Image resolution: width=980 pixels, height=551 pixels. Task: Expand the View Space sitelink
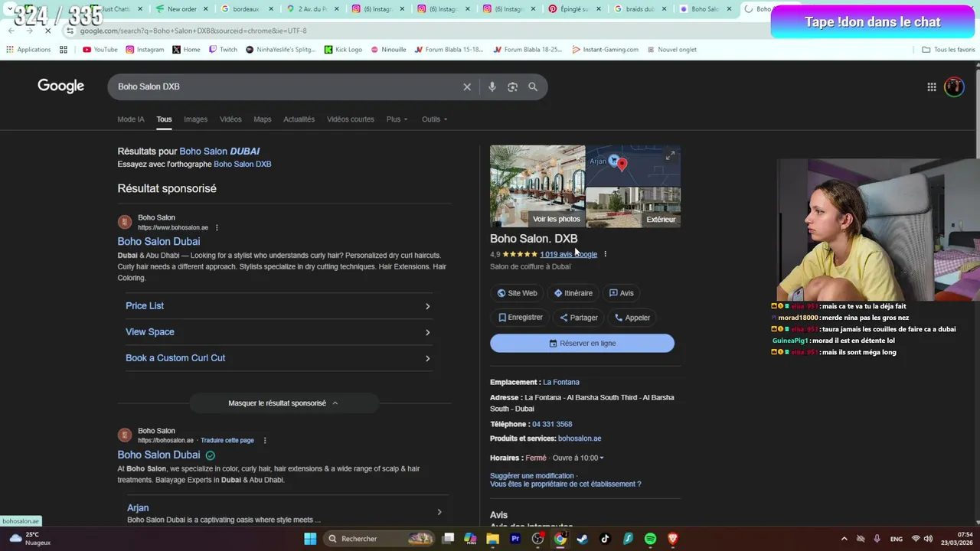coord(279,332)
